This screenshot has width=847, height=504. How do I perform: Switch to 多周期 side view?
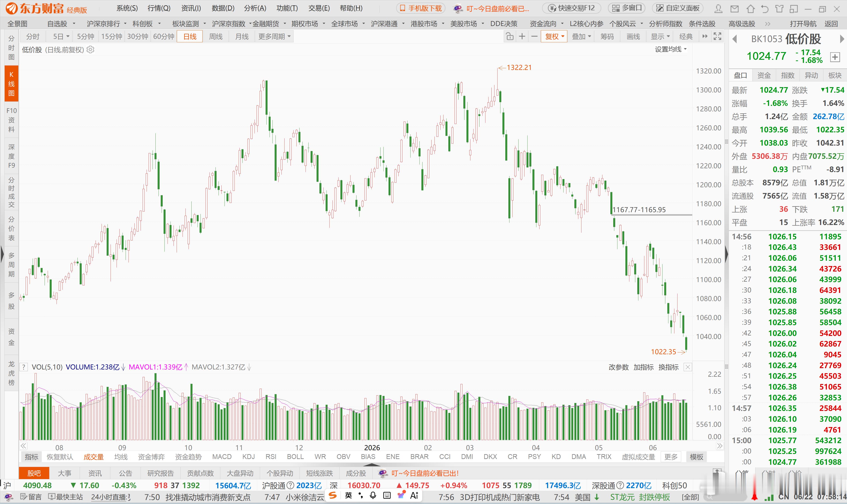(x=11, y=265)
